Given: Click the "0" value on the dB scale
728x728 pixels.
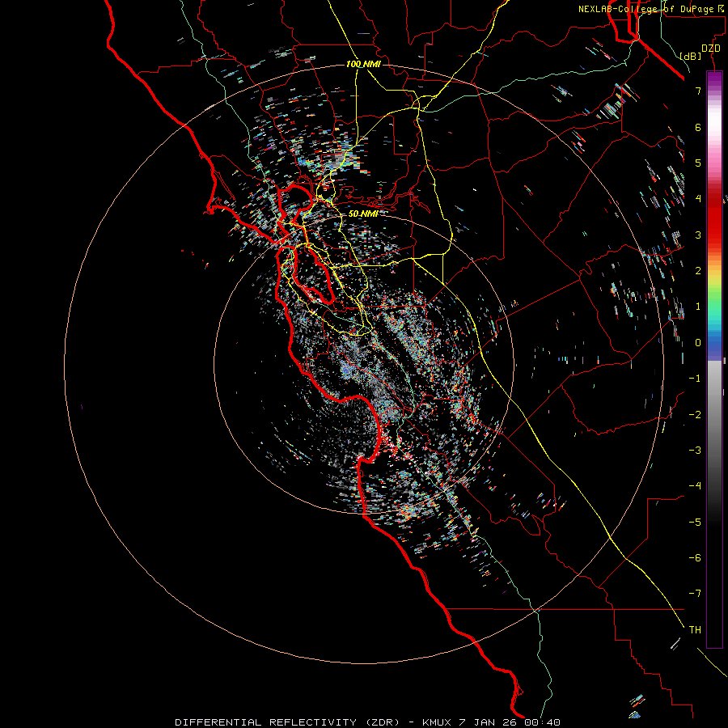Looking at the screenshot, I should [698, 343].
